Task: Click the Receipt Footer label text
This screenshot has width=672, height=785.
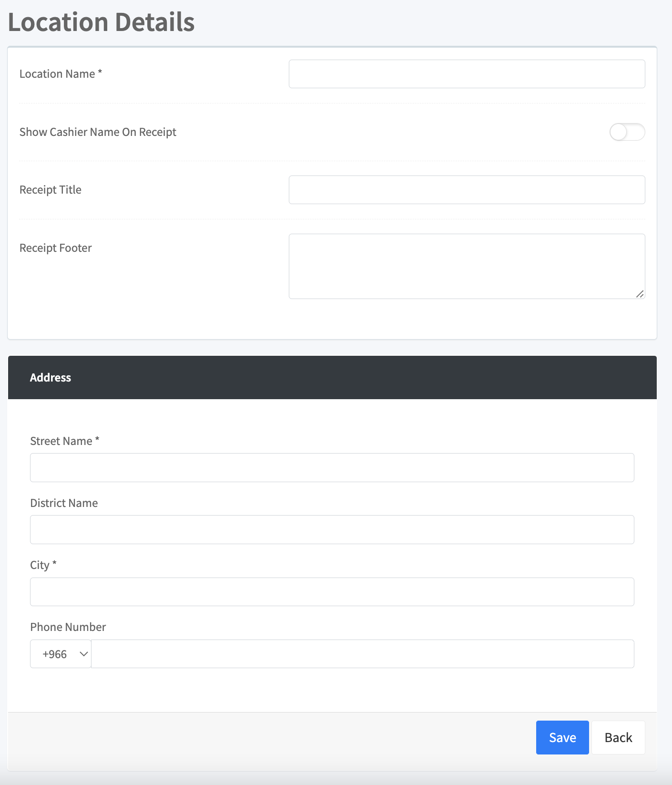Action: point(56,248)
